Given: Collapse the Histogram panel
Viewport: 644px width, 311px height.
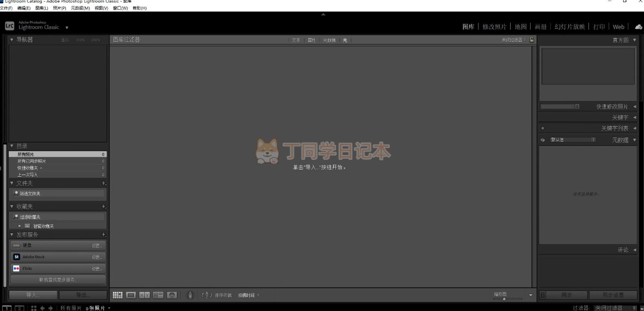Looking at the screenshot, I should 635,40.
